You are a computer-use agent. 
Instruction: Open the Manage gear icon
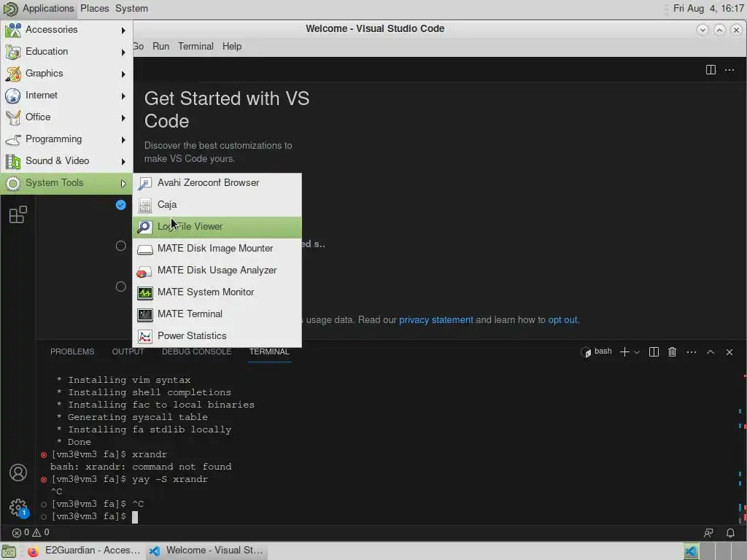coord(18,507)
